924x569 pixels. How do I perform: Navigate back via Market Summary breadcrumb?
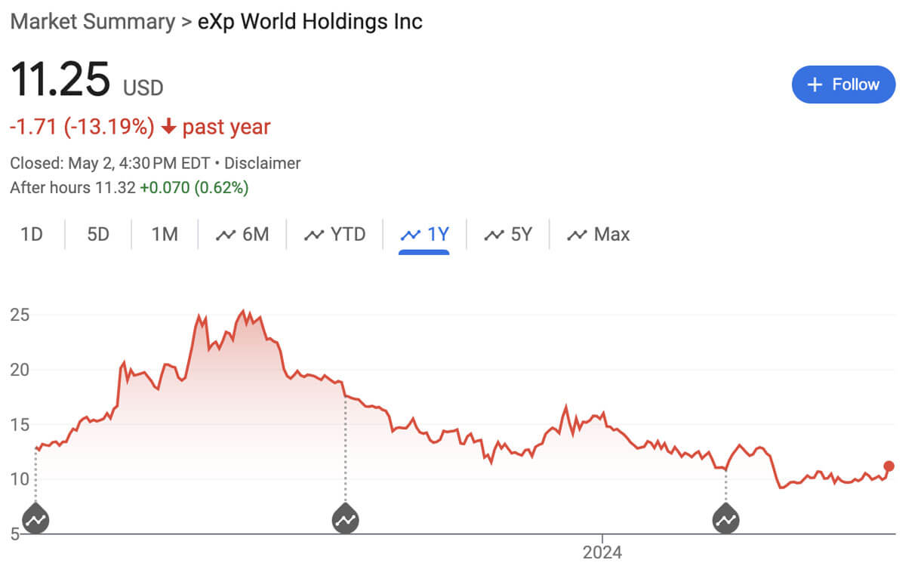pyautogui.click(x=90, y=22)
